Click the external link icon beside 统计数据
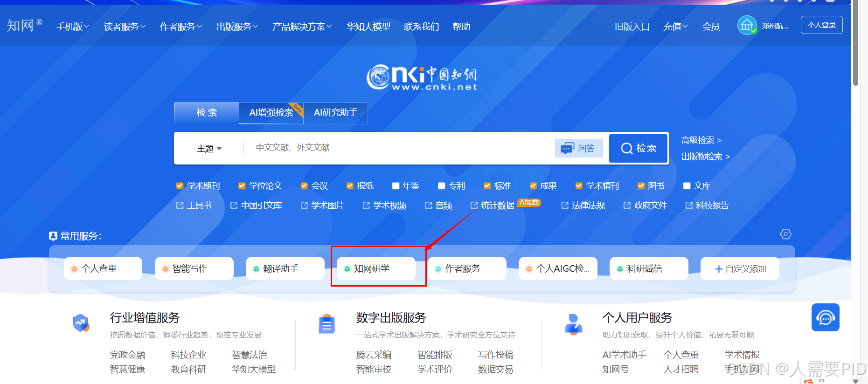This screenshot has width=868, height=384. pos(474,205)
